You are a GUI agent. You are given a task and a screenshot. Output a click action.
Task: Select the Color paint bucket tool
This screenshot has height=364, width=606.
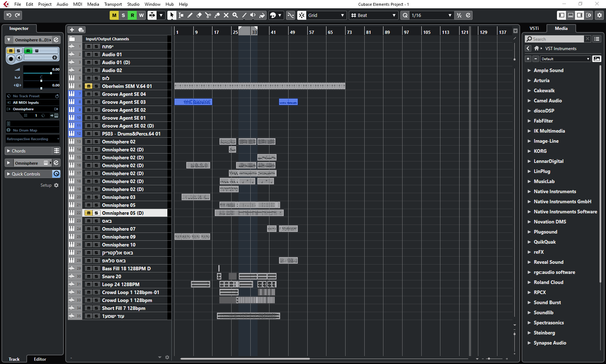point(262,15)
